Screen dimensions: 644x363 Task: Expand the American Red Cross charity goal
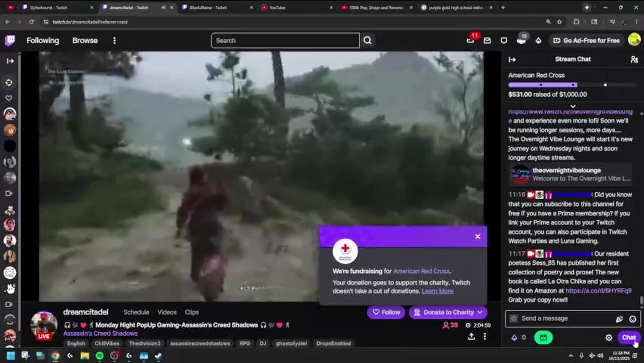(x=572, y=106)
